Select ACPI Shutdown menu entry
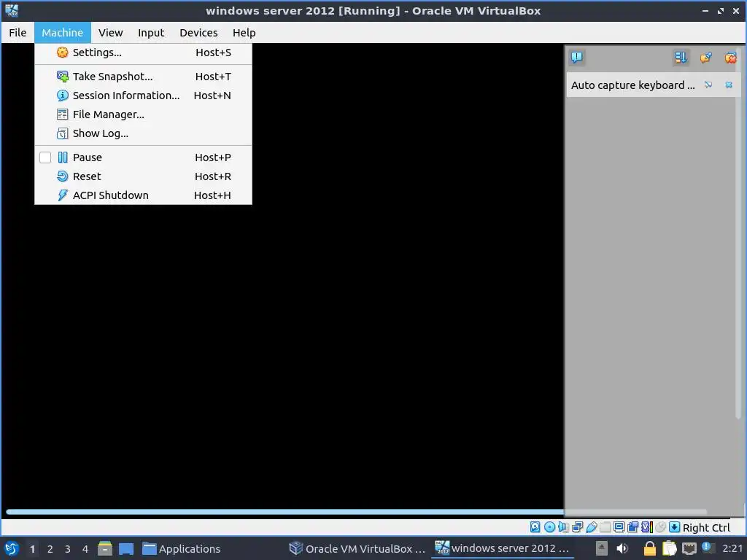The image size is (747, 560). pos(143,195)
